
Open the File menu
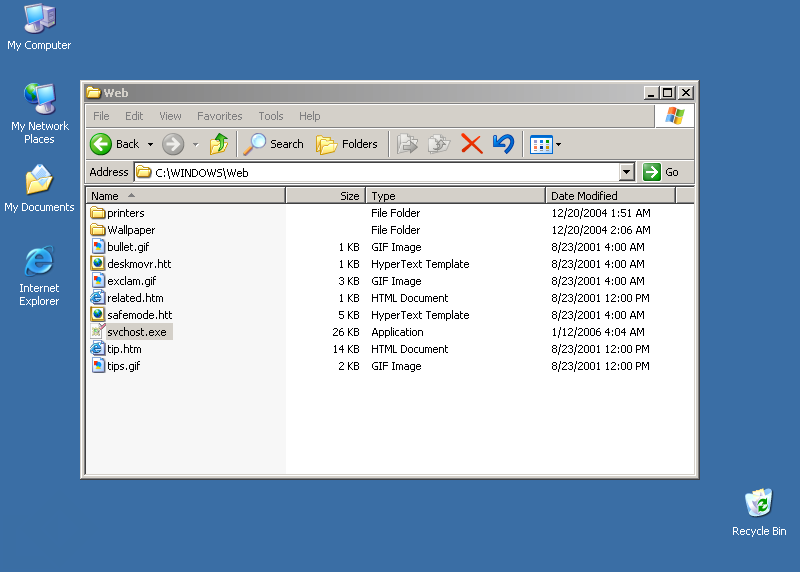101,116
